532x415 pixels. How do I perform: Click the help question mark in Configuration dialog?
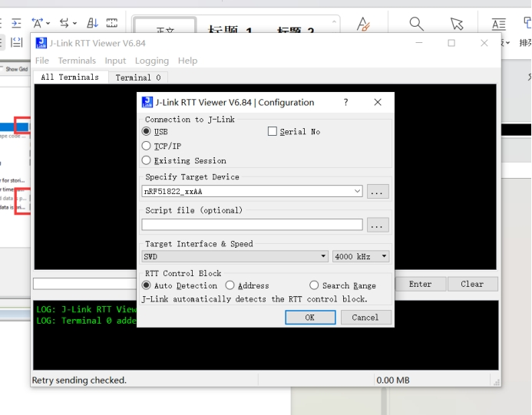(345, 102)
